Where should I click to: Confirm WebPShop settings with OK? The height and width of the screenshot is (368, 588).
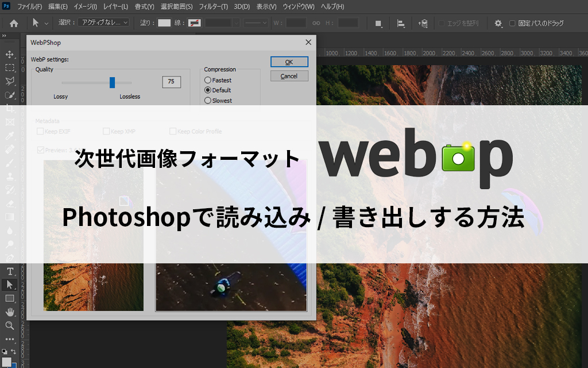click(x=289, y=62)
